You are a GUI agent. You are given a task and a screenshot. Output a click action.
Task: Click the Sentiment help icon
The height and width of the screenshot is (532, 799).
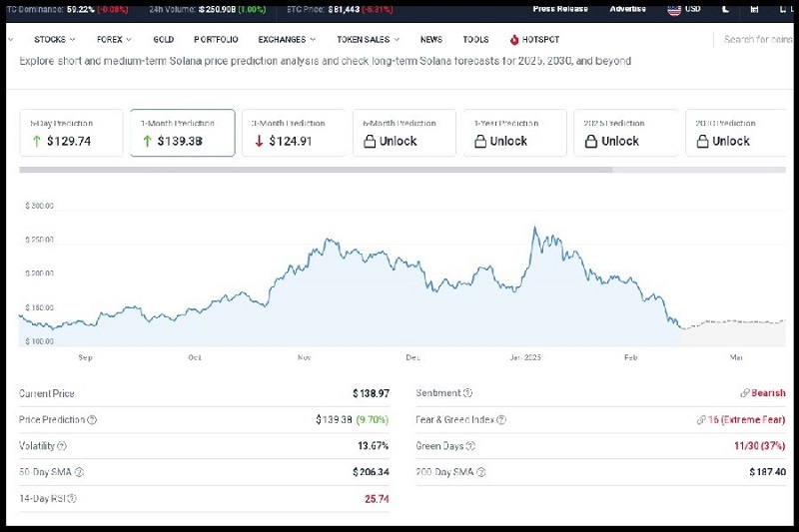point(468,394)
